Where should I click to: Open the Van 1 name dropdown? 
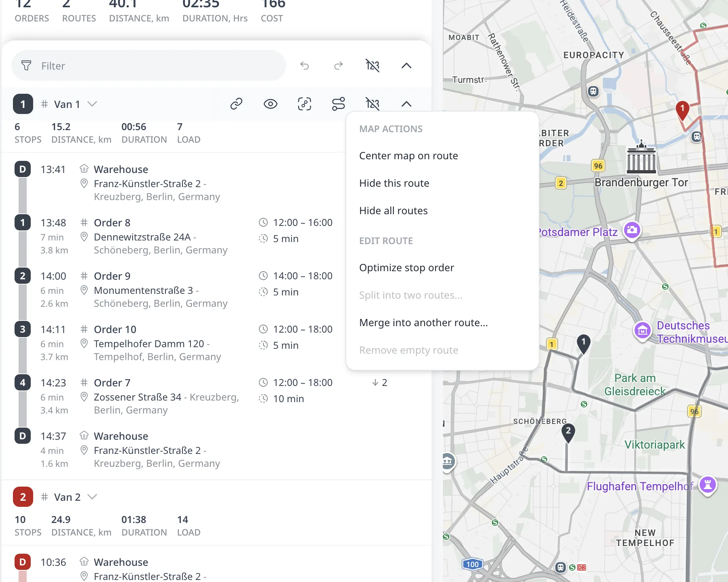(x=92, y=104)
